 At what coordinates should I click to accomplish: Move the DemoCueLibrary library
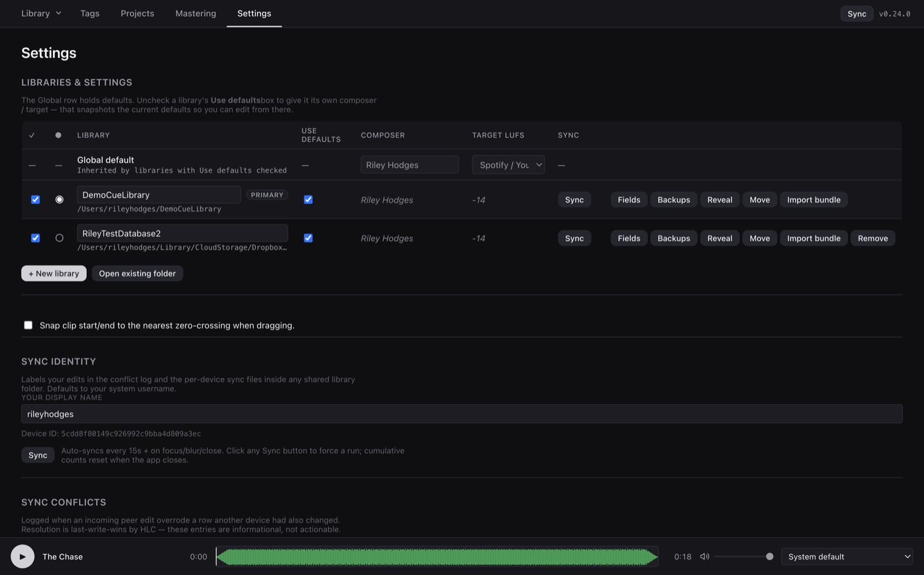pyautogui.click(x=759, y=200)
